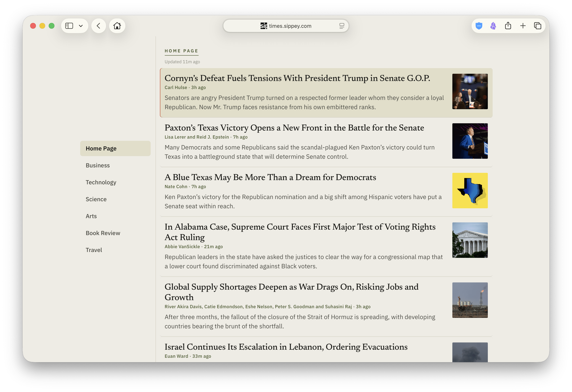Screen dimensions: 572x392
Task: Click summary about Strait of Hormuz closure
Action: click(300, 322)
